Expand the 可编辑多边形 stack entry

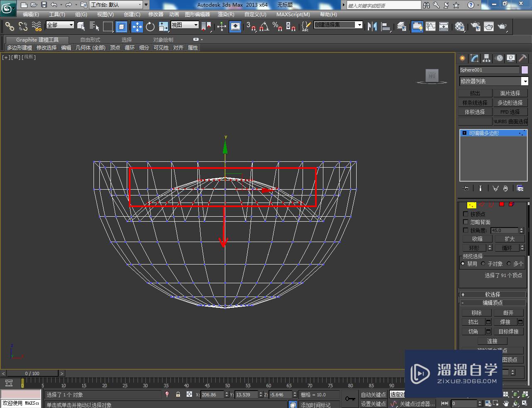pyautogui.click(x=465, y=133)
